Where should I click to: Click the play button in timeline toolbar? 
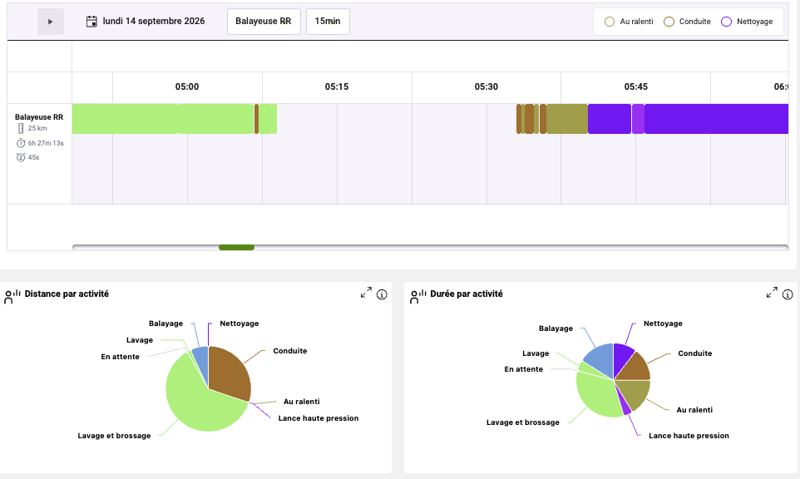coord(50,21)
